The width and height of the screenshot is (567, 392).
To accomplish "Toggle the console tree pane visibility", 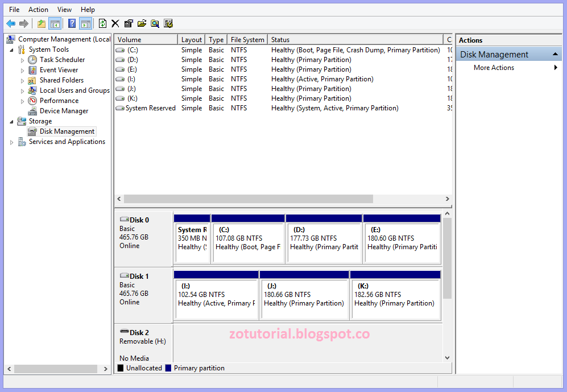I will [54, 23].
